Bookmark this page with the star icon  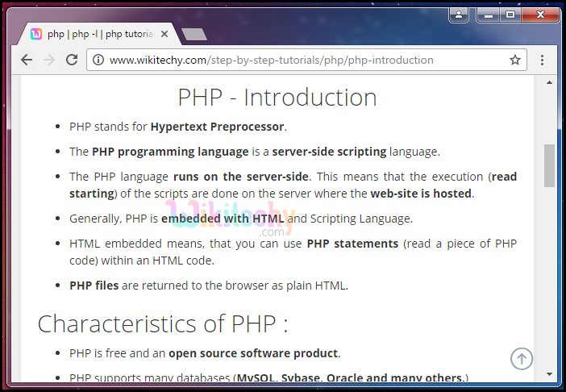coord(515,60)
